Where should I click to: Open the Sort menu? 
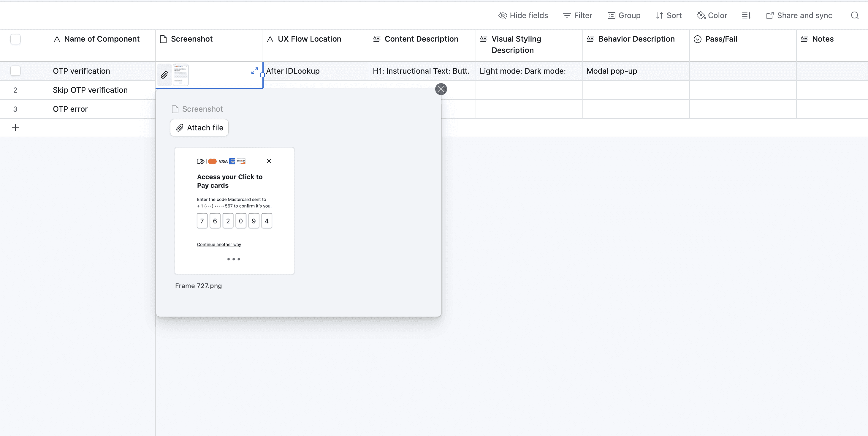(x=669, y=15)
